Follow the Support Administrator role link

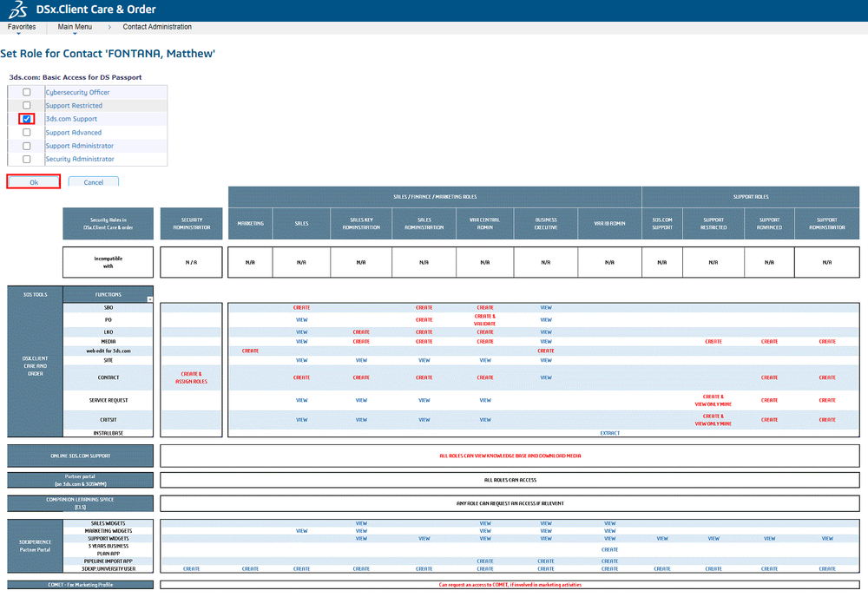[x=79, y=146]
